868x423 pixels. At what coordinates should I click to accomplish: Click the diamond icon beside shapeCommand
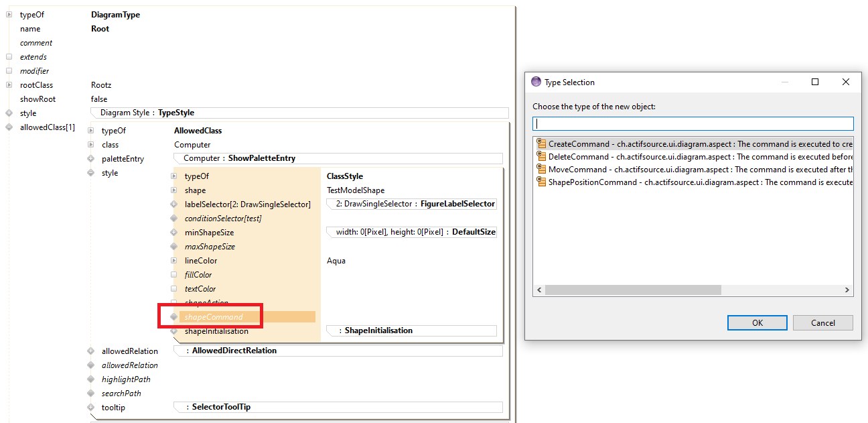pos(173,316)
